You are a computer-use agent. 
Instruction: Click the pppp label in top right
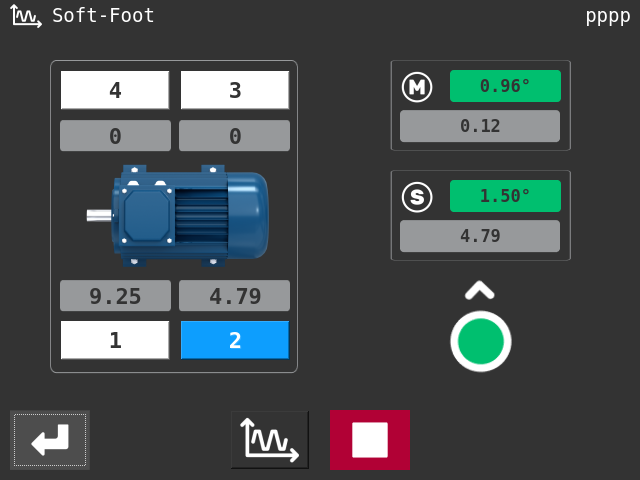[607, 16]
